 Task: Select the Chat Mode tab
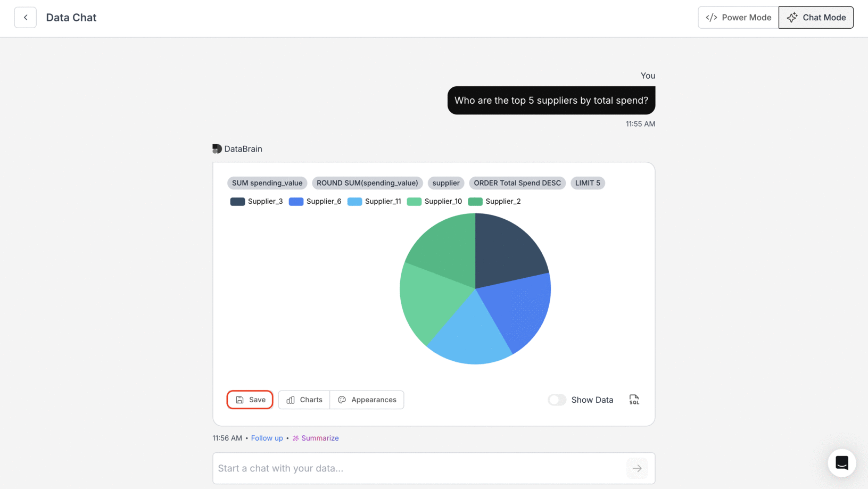coord(816,17)
